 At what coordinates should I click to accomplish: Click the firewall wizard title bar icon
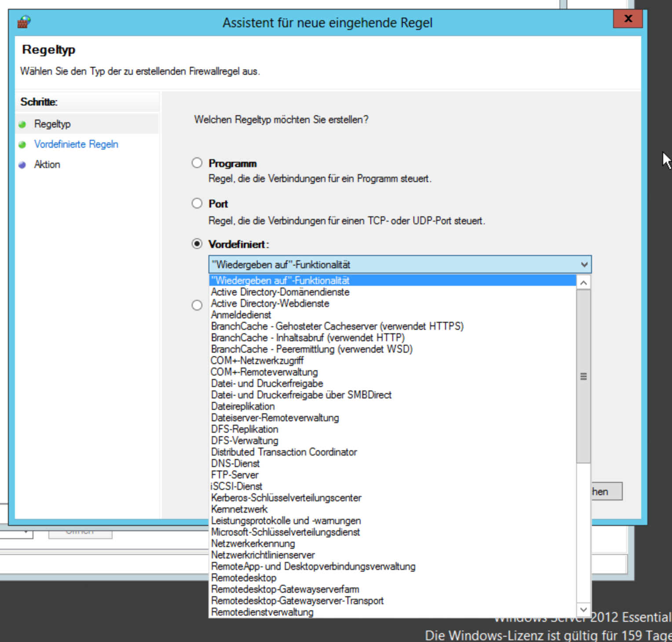(24, 22)
